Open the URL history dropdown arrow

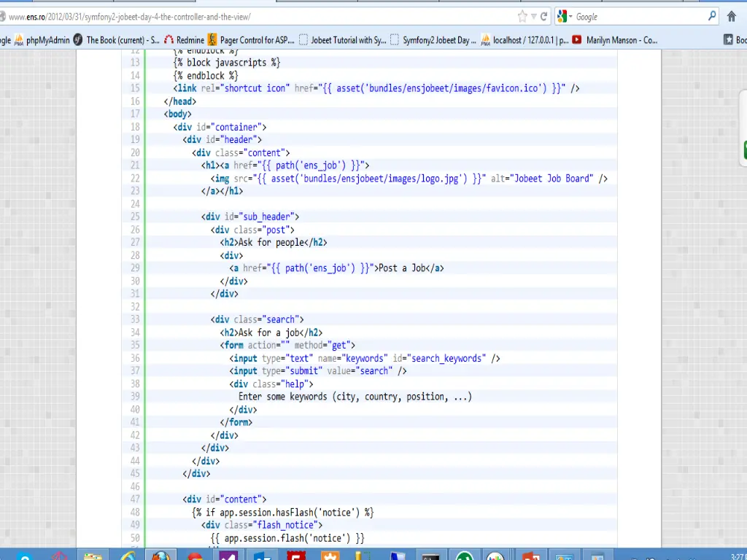533,17
